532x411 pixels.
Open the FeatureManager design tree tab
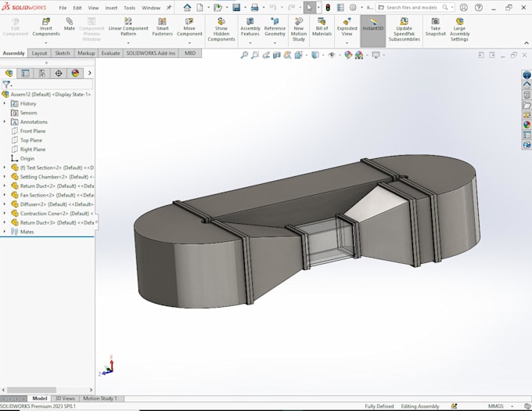(9, 73)
